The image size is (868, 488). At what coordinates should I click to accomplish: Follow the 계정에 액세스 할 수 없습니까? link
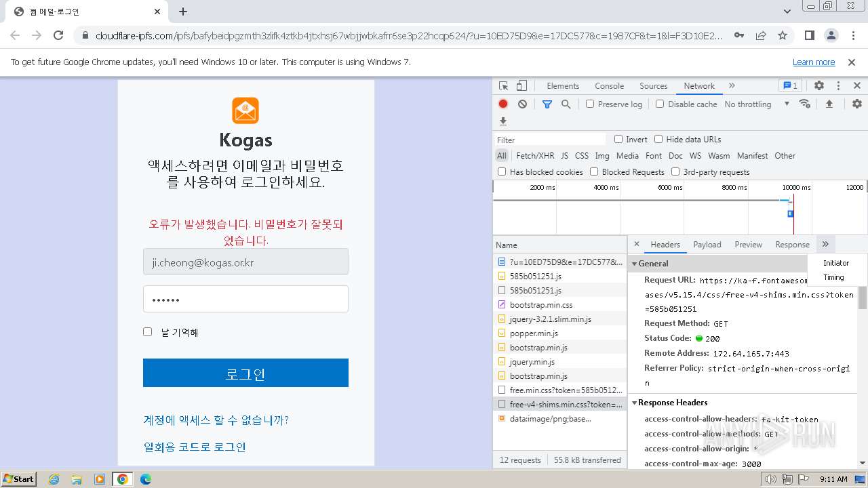(x=216, y=420)
